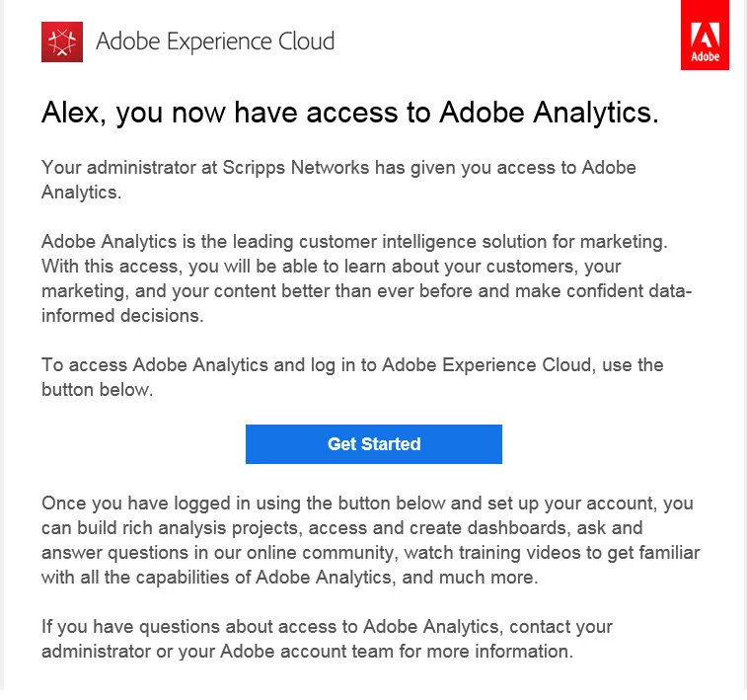The image size is (747, 700).
Task: Click the line starting "Once you have logged in"
Action: click(367, 504)
